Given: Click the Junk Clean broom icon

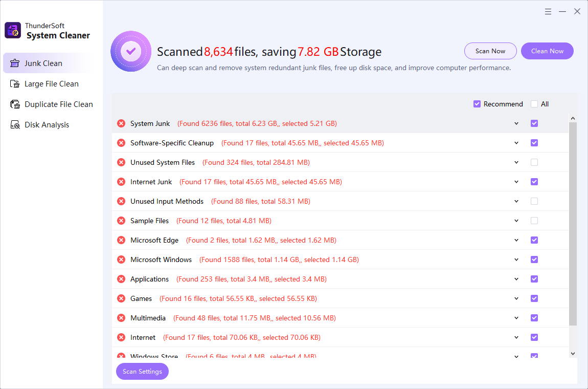Looking at the screenshot, I should point(15,63).
